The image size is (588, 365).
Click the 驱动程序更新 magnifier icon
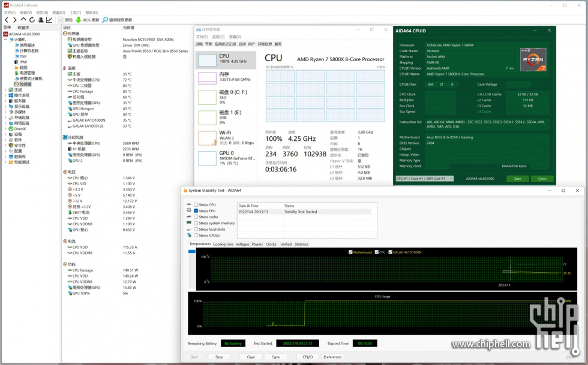pos(105,20)
